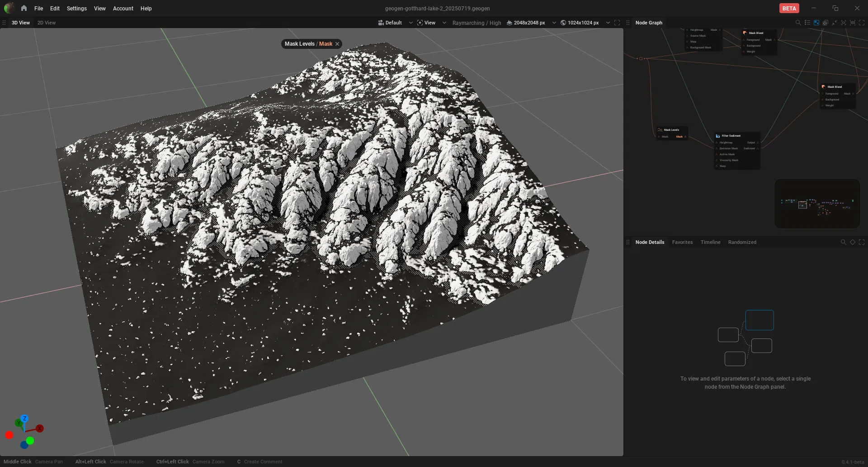Image resolution: width=868 pixels, height=467 pixels.
Task: Maximize the 3D View panel
Action: [x=617, y=23]
